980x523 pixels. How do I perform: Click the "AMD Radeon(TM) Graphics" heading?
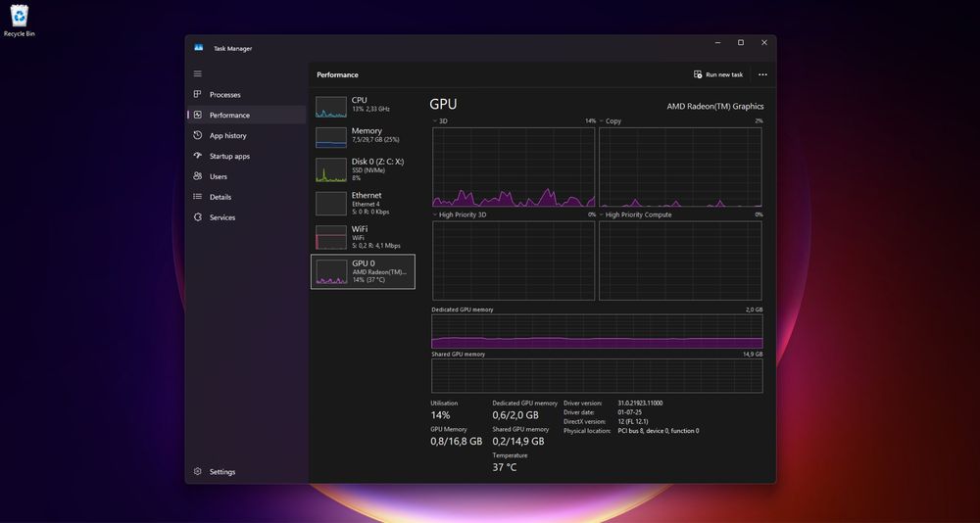[x=715, y=106]
